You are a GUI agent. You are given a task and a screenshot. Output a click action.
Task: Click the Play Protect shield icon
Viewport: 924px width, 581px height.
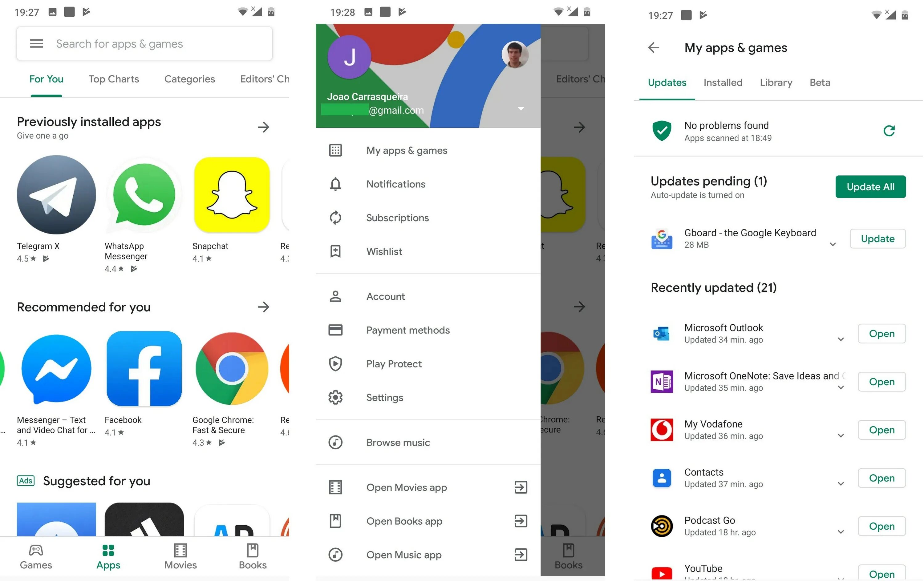point(335,363)
